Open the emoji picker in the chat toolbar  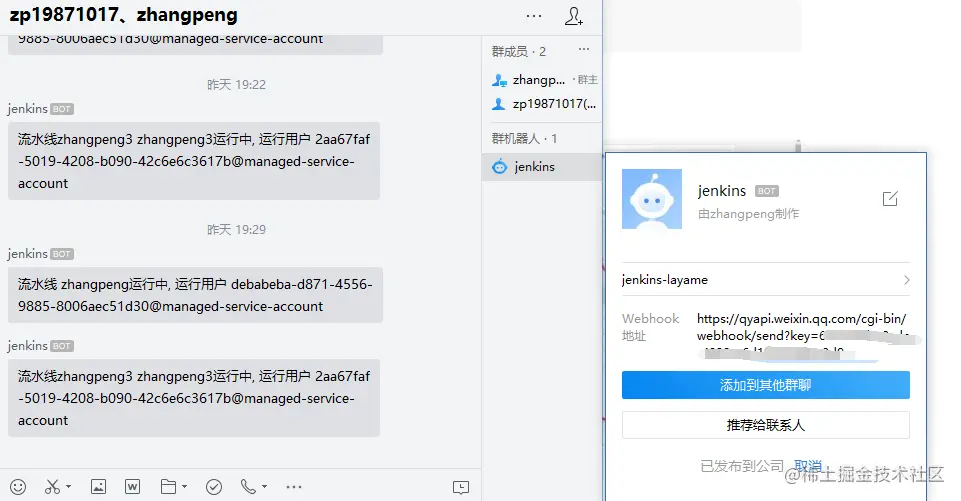[18, 487]
